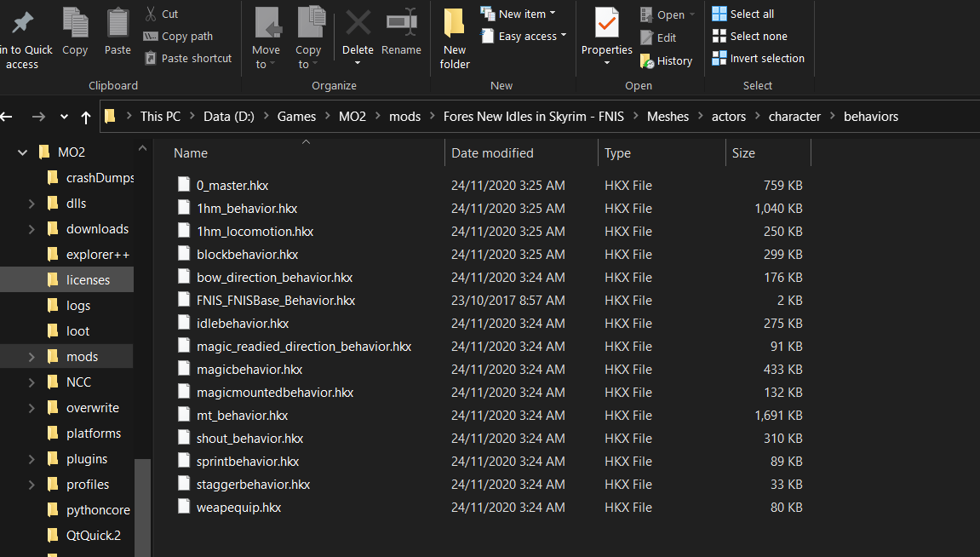980x557 pixels.
Task: Click navigation pane scrollbar thumb
Action: point(142,507)
